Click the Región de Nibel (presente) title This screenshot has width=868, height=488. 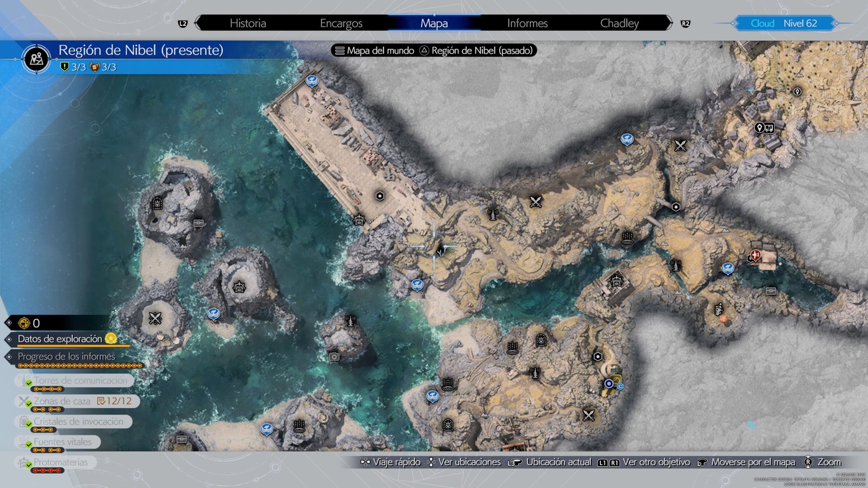(141, 50)
